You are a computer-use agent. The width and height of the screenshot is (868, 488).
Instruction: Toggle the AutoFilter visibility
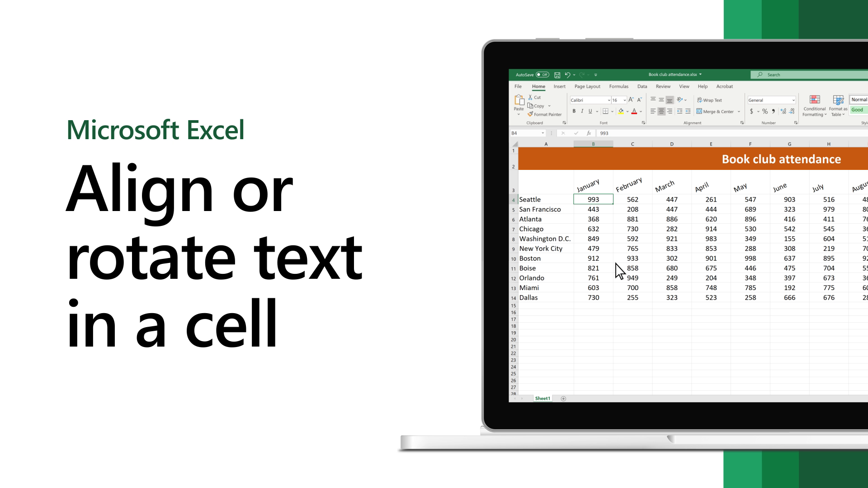tap(642, 86)
